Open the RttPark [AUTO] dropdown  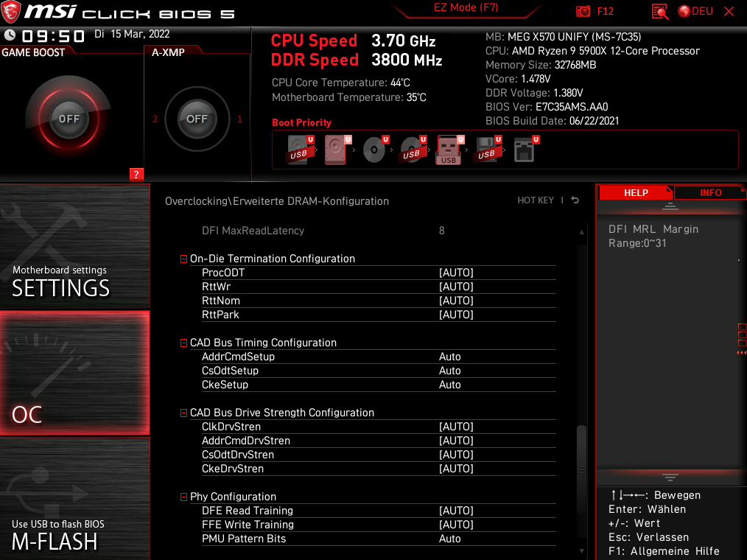[456, 315]
